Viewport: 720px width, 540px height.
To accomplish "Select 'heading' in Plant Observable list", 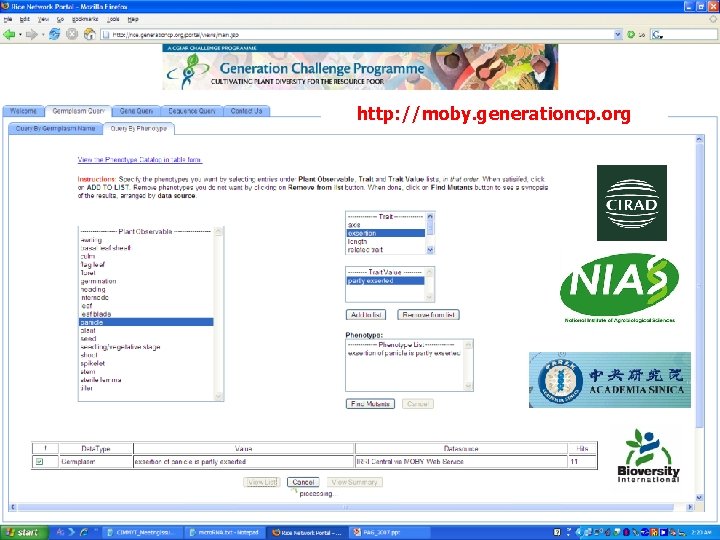I will (x=146, y=289).
